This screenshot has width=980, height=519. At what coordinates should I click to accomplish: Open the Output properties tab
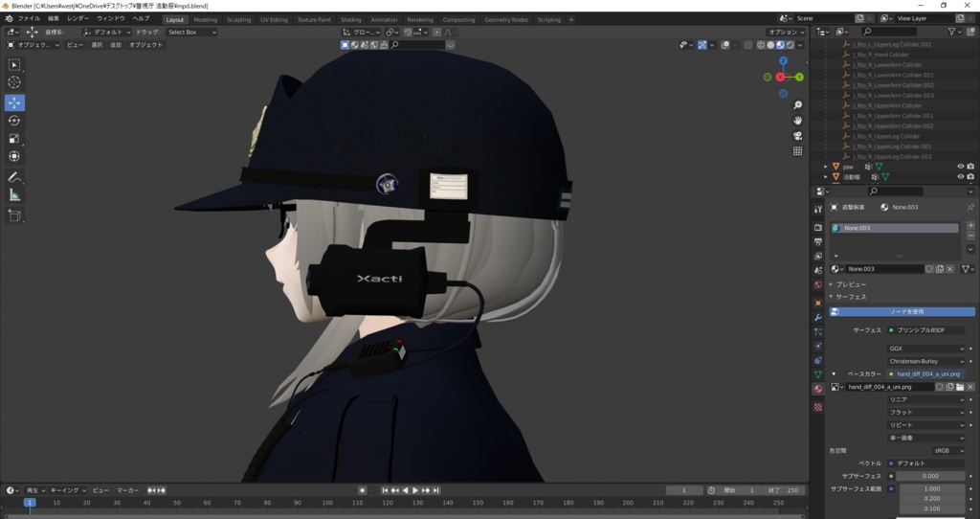(x=818, y=241)
